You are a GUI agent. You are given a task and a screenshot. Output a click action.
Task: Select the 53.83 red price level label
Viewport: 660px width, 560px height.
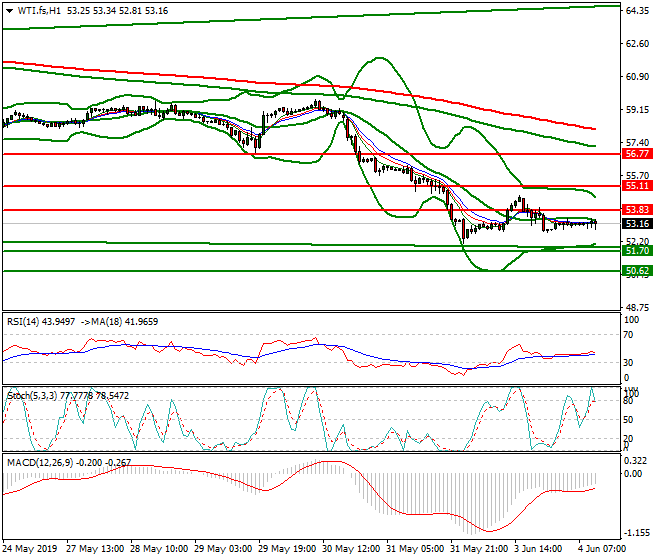point(637,210)
